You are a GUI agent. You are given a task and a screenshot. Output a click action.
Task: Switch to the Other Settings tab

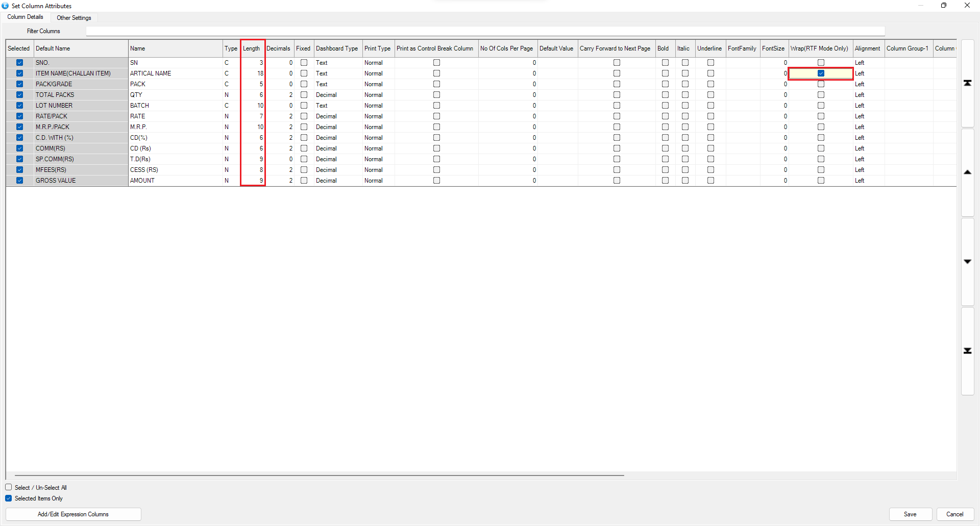coord(74,18)
